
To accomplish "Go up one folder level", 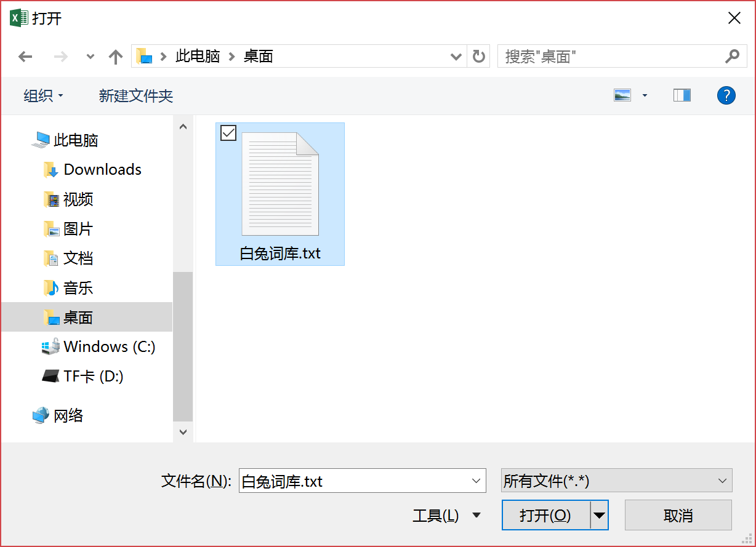I will (x=116, y=57).
